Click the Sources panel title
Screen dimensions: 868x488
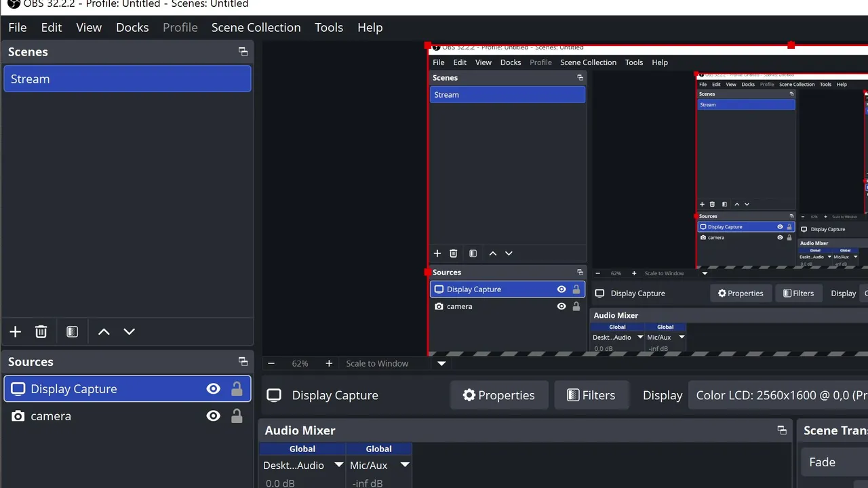[31, 361]
